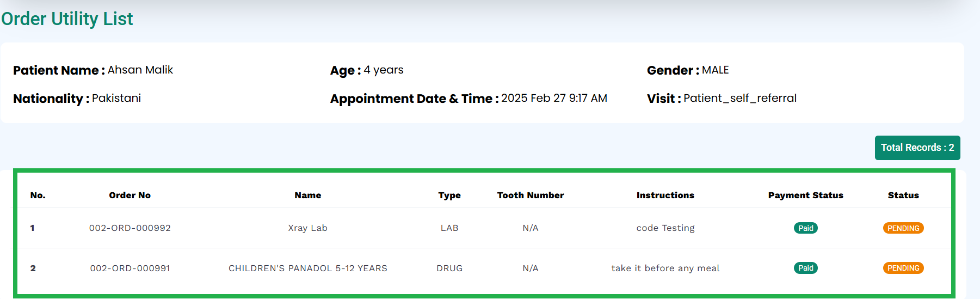Viewport: 980px width, 299px height.
Task: Click the Order Utility List page title
Action: 67,19
